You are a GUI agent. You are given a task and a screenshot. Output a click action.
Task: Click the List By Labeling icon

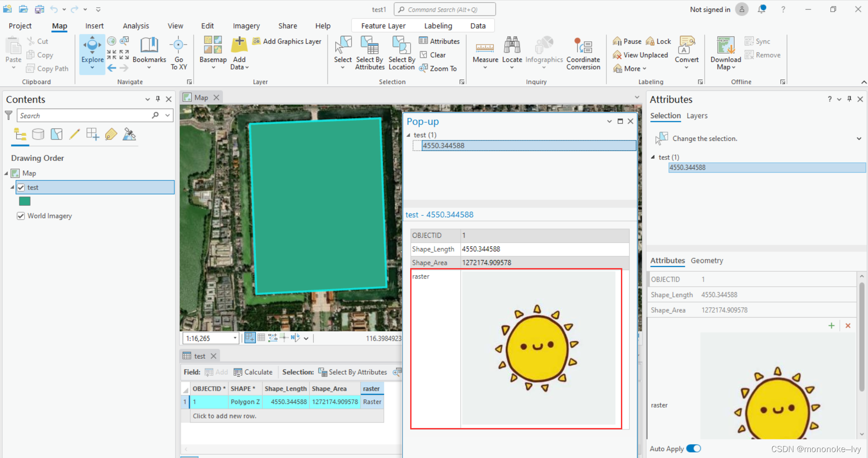(111, 134)
